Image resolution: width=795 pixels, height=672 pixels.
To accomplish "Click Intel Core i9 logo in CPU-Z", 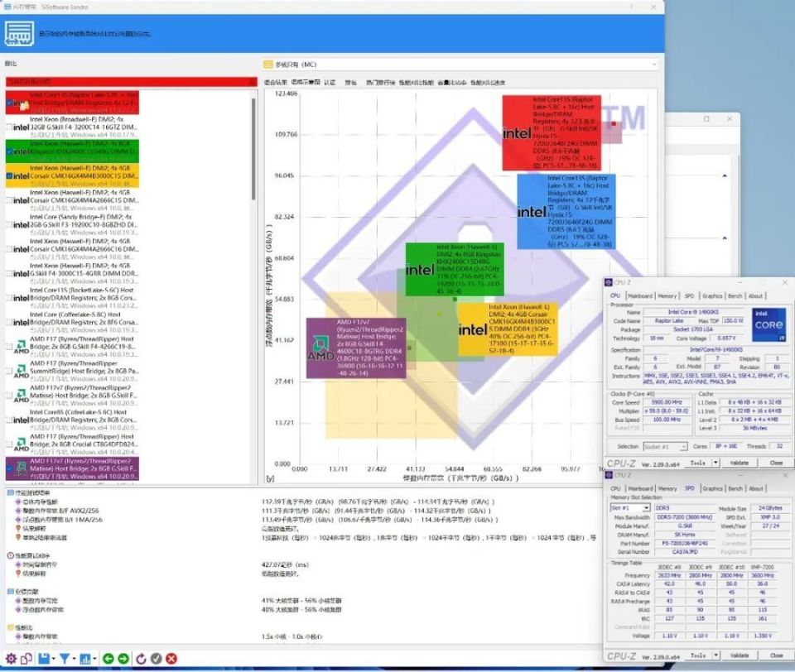I will tap(768, 324).
